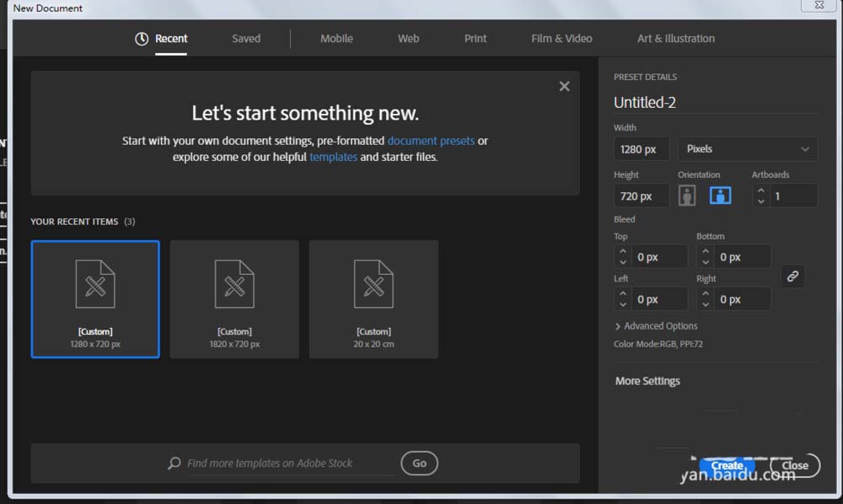
Task: Open the Art & Illustration tab
Action: click(x=676, y=39)
